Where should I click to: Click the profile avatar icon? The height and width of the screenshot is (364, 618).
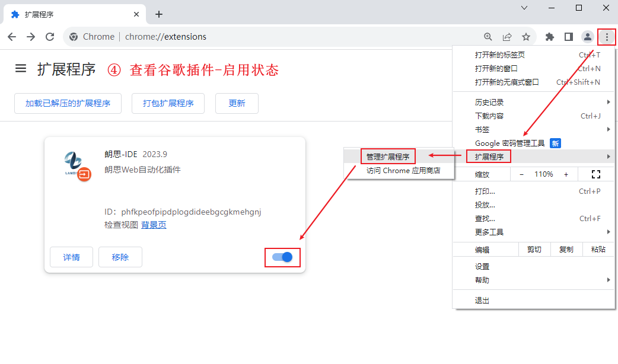click(588, 37)
